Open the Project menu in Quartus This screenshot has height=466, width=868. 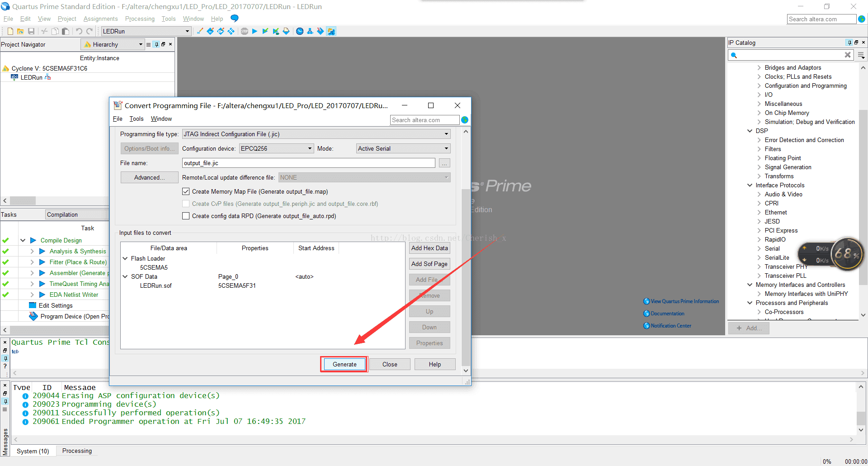pyautogui.click(x=67, y=19)
